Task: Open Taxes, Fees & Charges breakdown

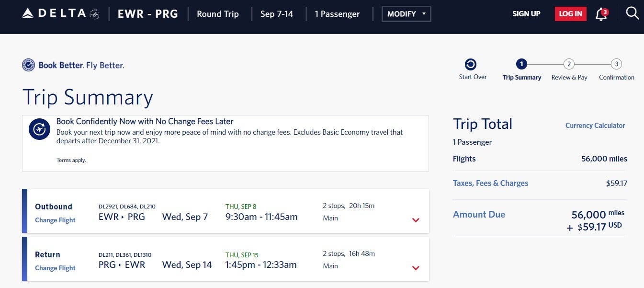Action: (490, 183)
